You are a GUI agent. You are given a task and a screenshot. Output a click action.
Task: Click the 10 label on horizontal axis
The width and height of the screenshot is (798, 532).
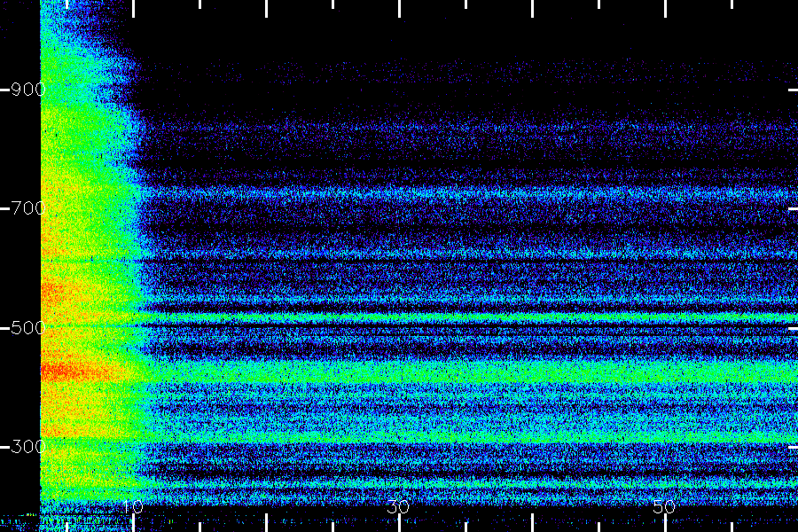[x=133, y=507]
